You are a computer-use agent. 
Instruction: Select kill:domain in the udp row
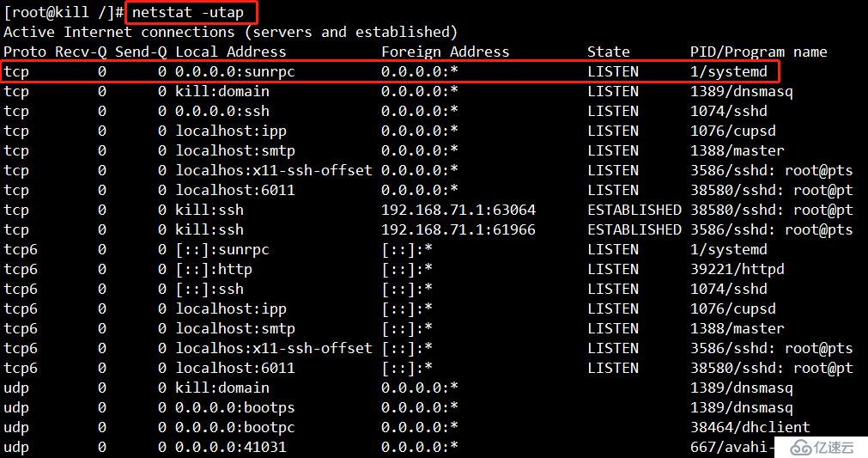[222, 388]
